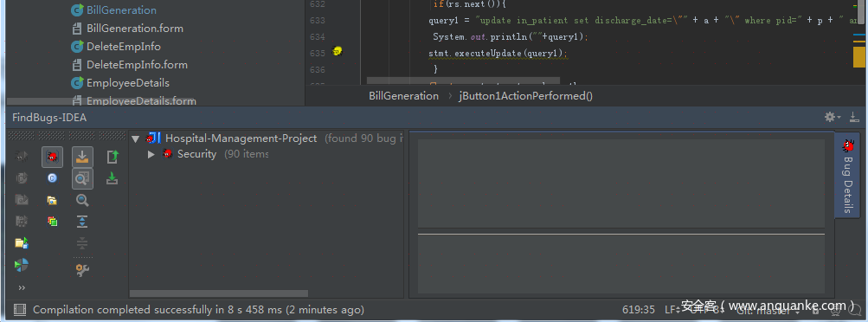Click the horizontal scrollbar under the bug tree
Screen dimensions: 868x322
[x=219, y=293]
